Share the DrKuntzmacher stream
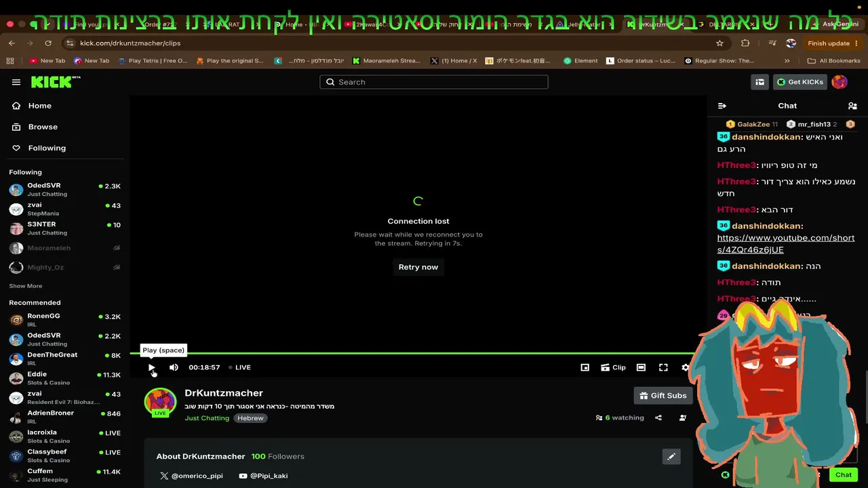Screen dimensions: 868x488 click(x=658, y=418)
